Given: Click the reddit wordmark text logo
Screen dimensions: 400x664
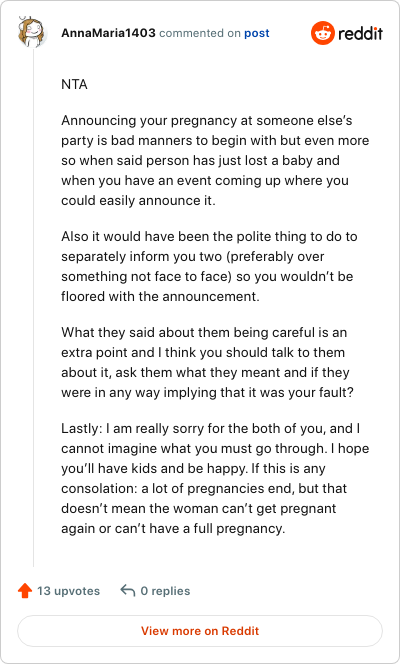Looking at the screenshot, I should [360, 33].
